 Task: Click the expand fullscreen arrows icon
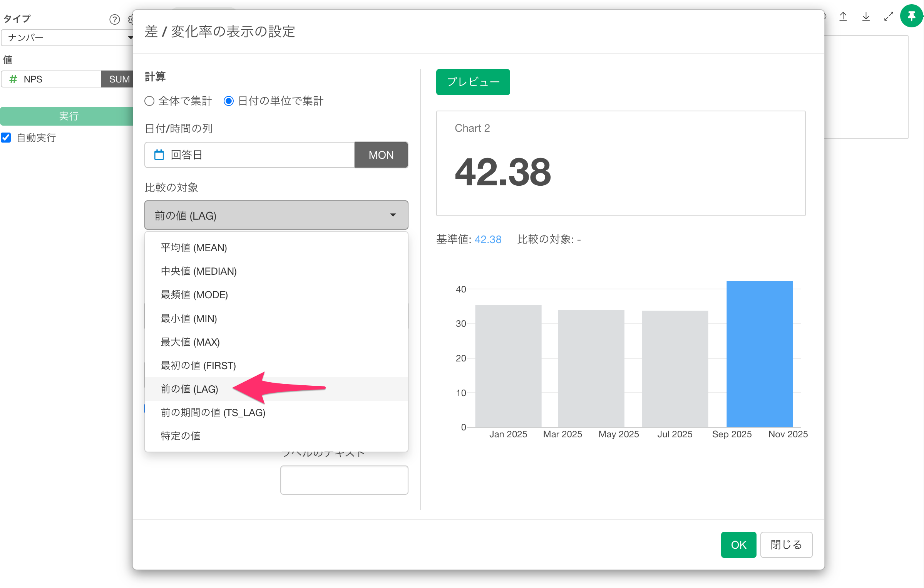[x=889, y=17]
